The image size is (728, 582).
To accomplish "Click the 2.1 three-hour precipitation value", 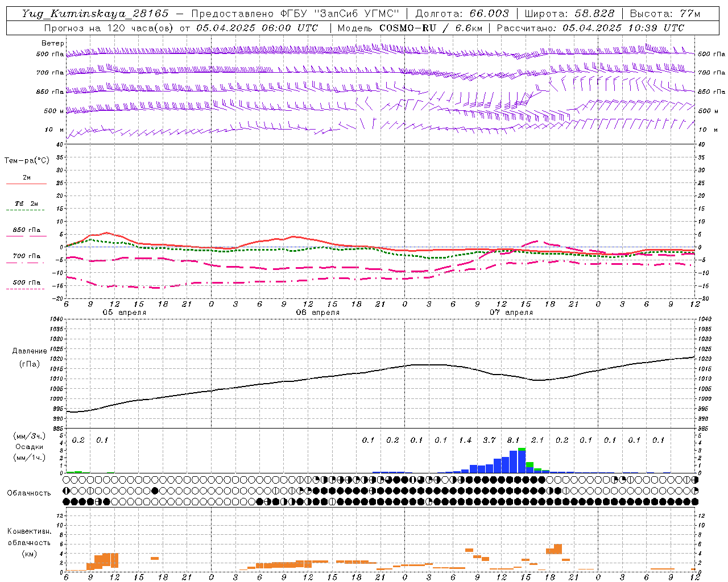I will point(537,440).
